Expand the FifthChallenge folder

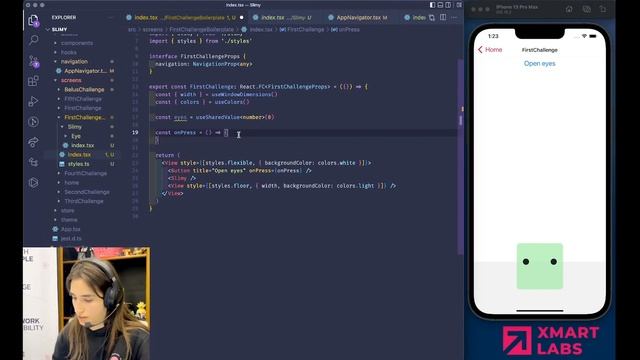pyautogui.click(x=83, y=99)
